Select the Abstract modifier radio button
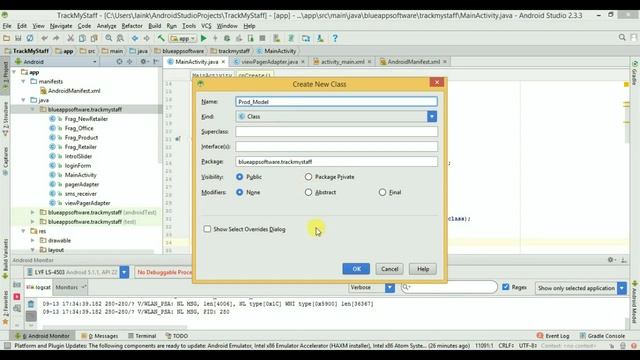This screenshot has height=360, width=640. pos(308,192)
